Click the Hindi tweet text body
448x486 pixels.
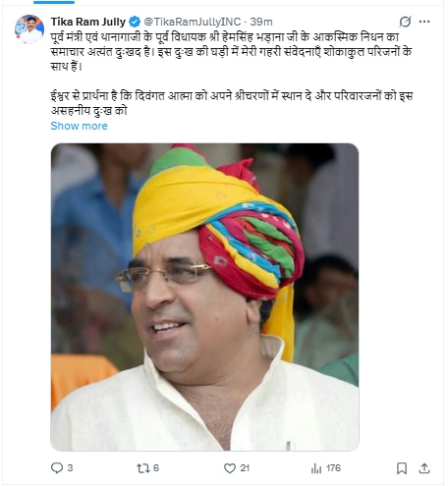pyautogui.click(x=231, y=74)
